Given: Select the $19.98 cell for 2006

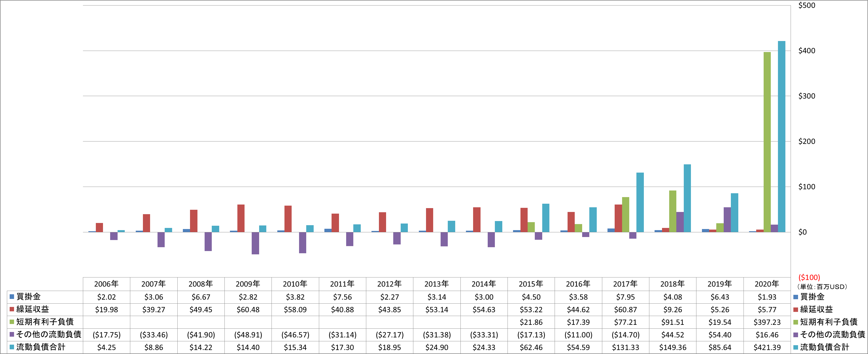Looking at the screenshot, I should click(x=107, y=309).
